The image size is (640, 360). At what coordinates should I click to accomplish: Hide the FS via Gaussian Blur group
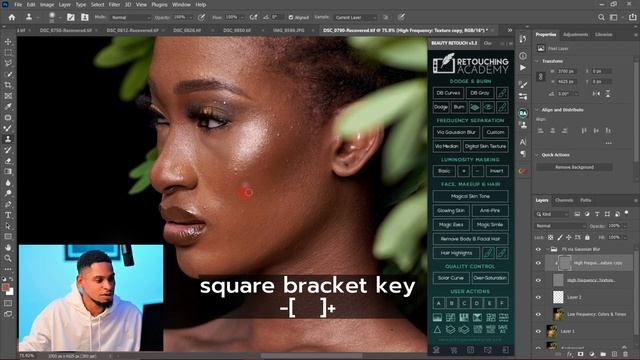tap(538, 249)
